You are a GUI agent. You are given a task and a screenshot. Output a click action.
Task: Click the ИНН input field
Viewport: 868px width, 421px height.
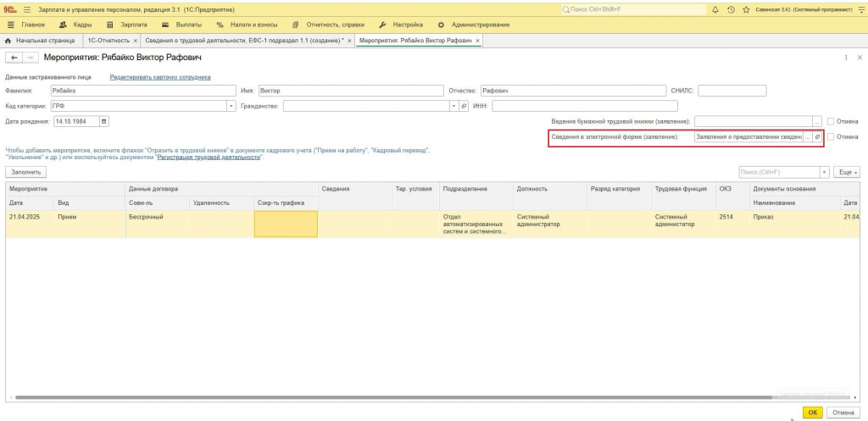[x=585, y=106]
